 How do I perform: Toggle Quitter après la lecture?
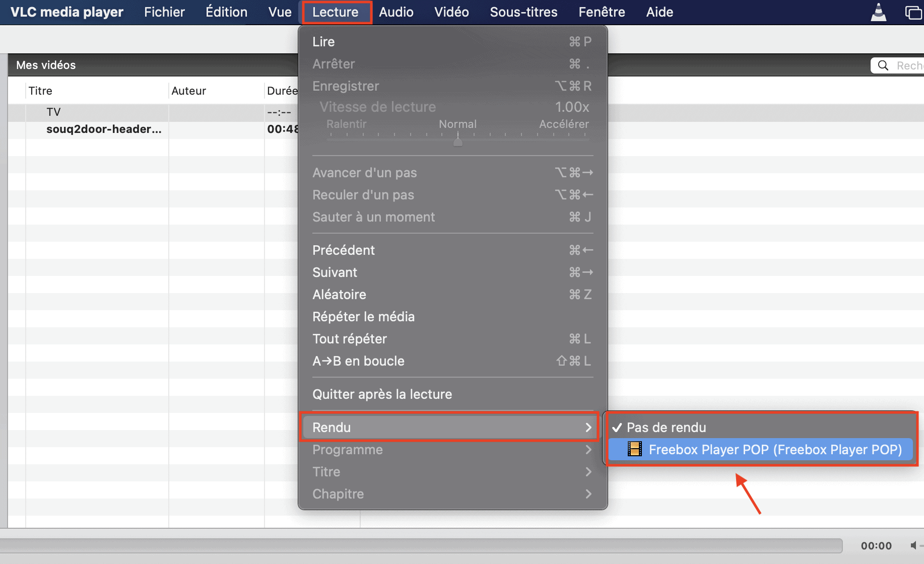[x=452, y=394]
